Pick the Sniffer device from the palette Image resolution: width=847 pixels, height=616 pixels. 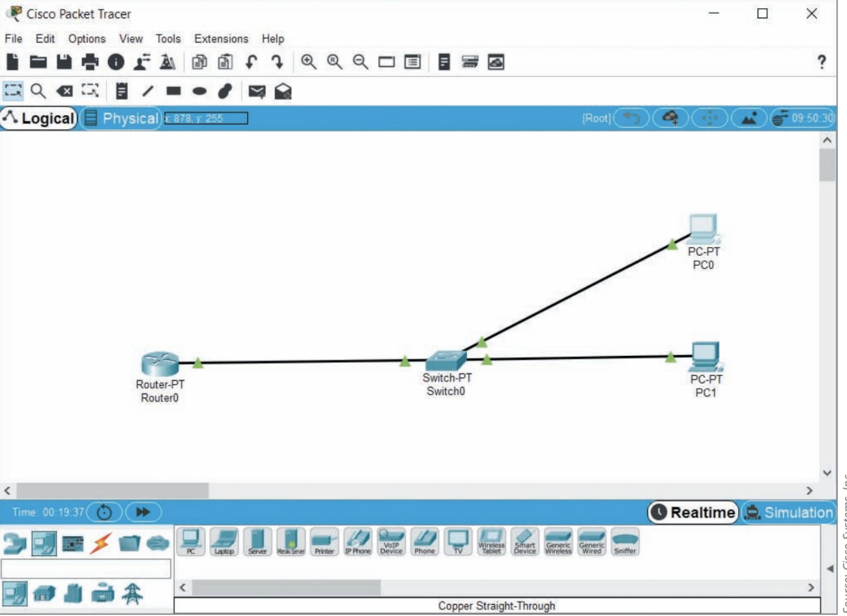625,542
